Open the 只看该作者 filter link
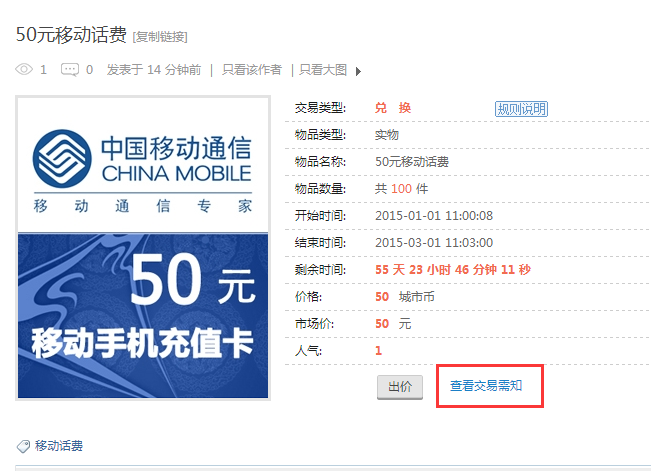Screen dimensions: 651x471 [252, 69]
